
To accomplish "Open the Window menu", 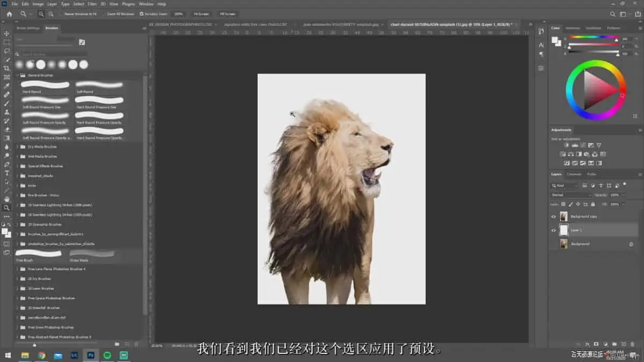I will pos(145,4).
